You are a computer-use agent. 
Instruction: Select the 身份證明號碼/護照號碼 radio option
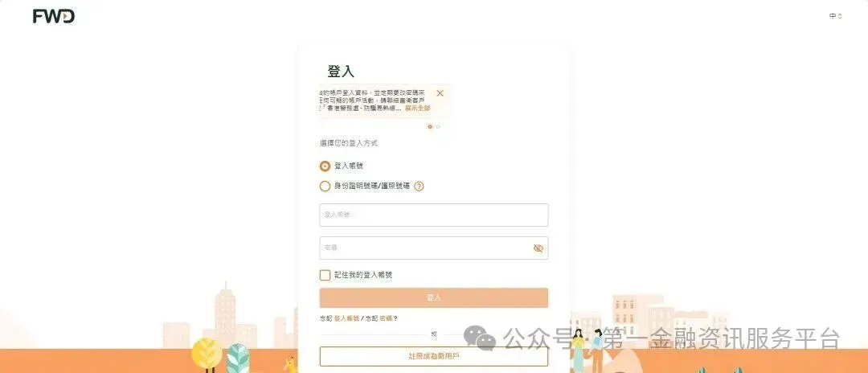click(325, 186)
